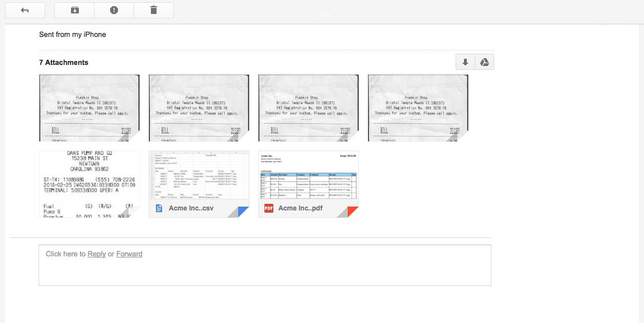
Task: Open the fourth Pumpkin Shop receipt attachment
Action: click(418, 108)
